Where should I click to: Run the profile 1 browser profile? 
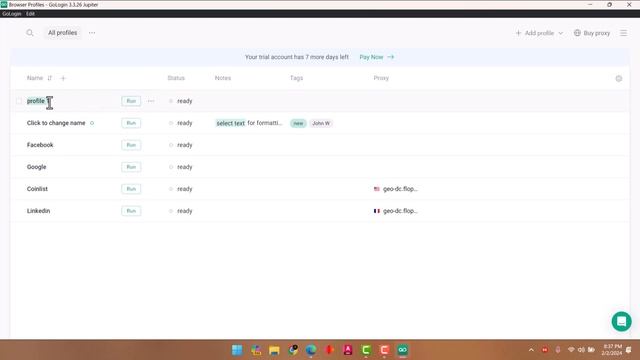(x=131, y=101)
